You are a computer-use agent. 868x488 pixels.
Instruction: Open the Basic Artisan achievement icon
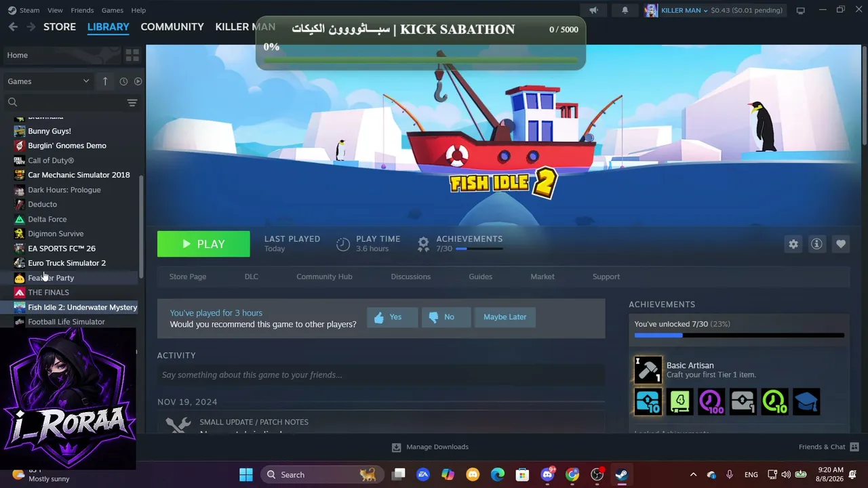(x=648, y=370)
